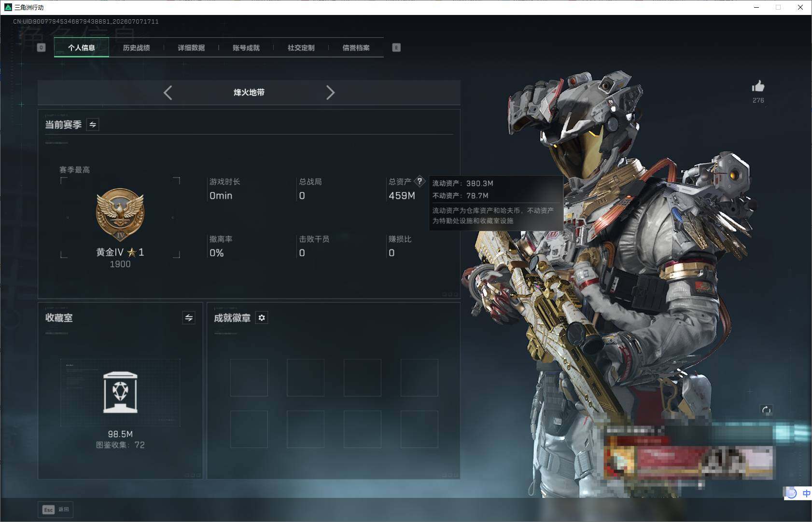
Task: Click the total assets question mark icon
Action: click(x=420, y=181)
